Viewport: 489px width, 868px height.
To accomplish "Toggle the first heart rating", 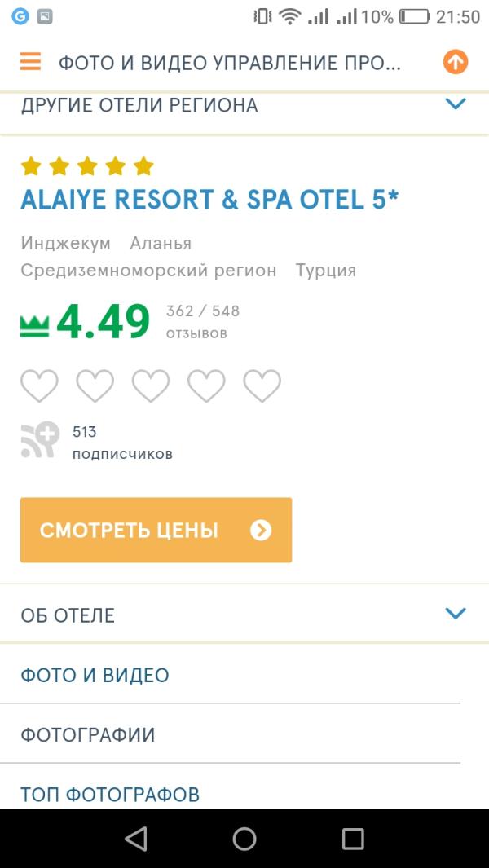I will click(39, 386).
